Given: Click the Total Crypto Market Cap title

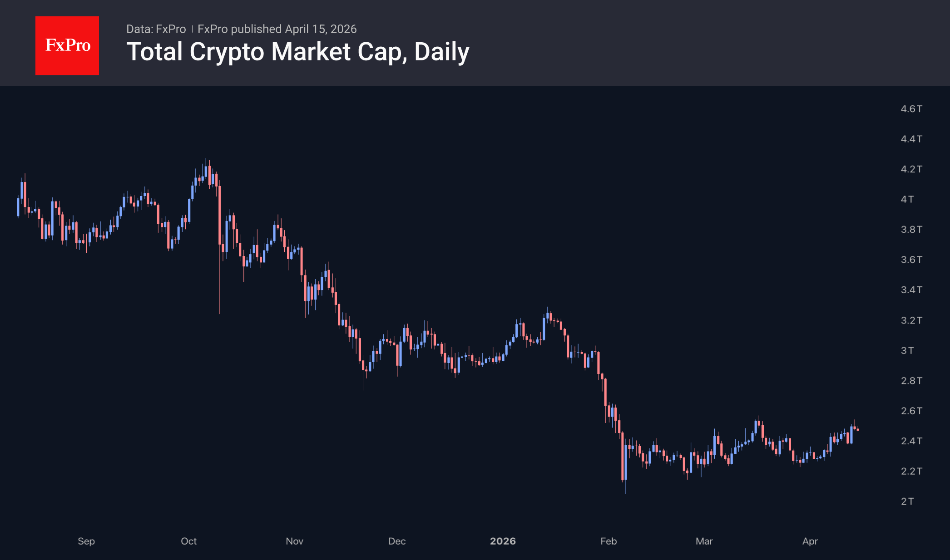Looking at the screenshot, I should pyautogui.click(x=297, y=52).
